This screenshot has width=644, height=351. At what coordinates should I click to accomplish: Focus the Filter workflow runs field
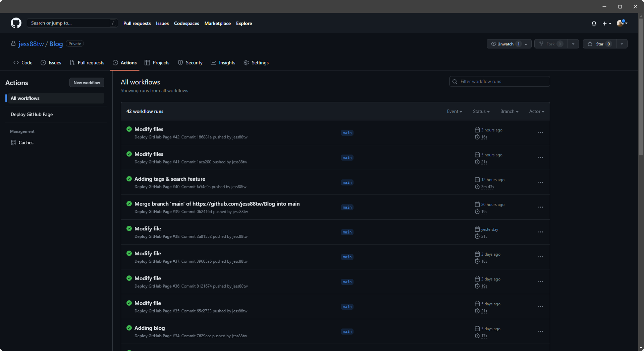[499, 82]
